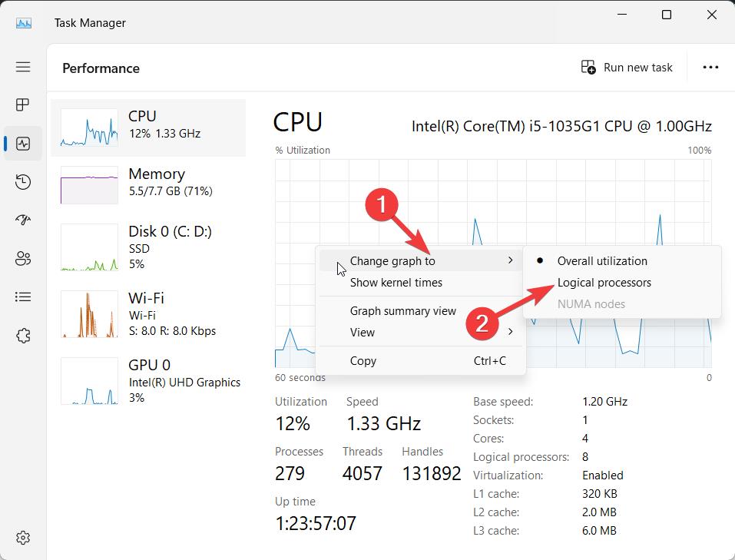735x560 pixels.
Task: Open the three-dots more options menu
Action: point(710,68)
